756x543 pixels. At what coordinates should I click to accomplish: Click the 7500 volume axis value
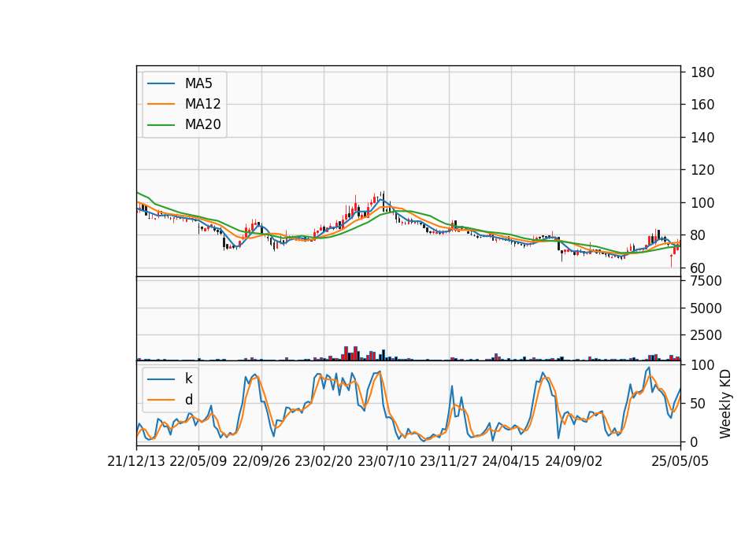pos(706,281)
